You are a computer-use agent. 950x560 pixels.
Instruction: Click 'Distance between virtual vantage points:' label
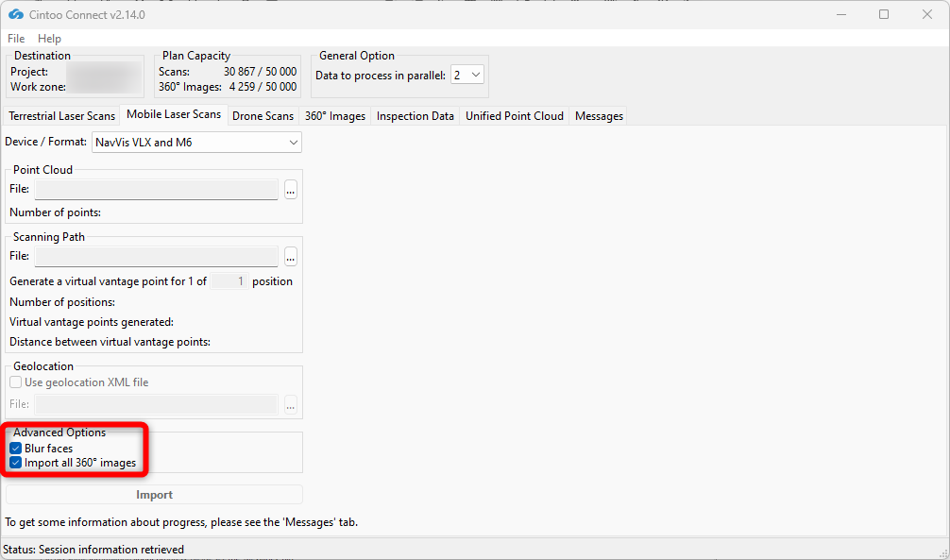[110, 342]
